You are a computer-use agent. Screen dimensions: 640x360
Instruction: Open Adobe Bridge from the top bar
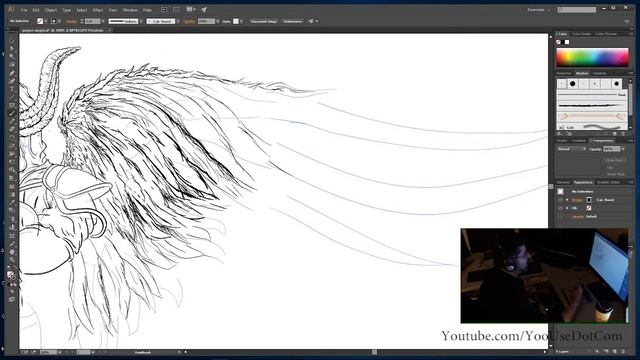pos(164,9)
